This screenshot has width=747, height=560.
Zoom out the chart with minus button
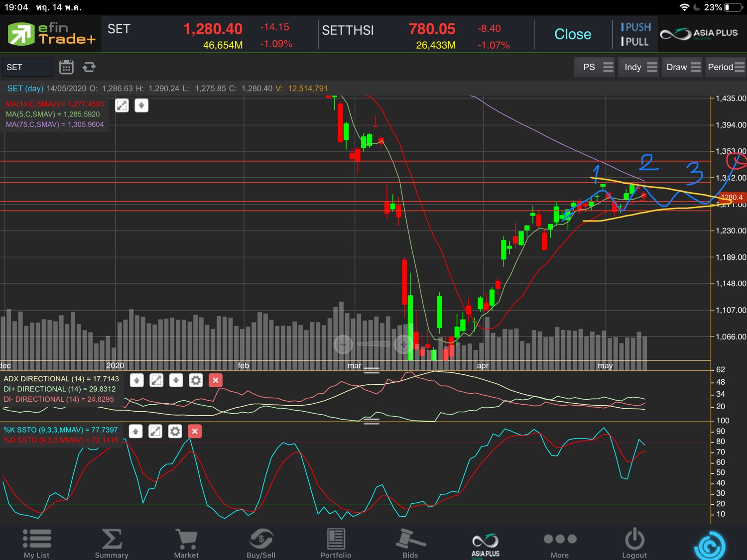[343, 344]
